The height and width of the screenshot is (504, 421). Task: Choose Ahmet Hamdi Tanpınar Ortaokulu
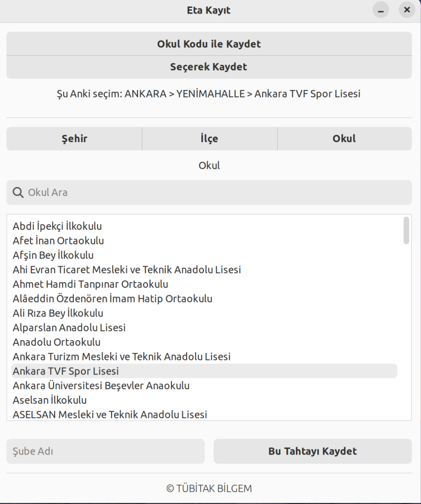pyautogui.click(x=90, y=284)
